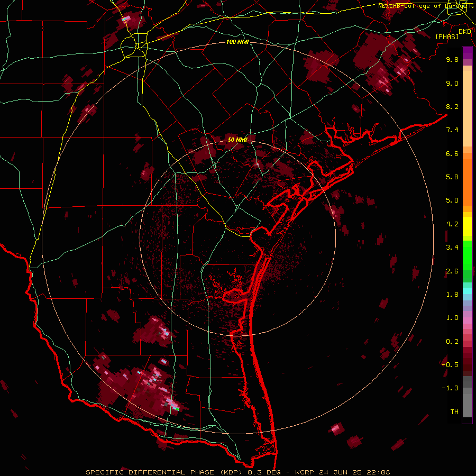
Task: Click the 5.0 scale value
Action: 452,200
